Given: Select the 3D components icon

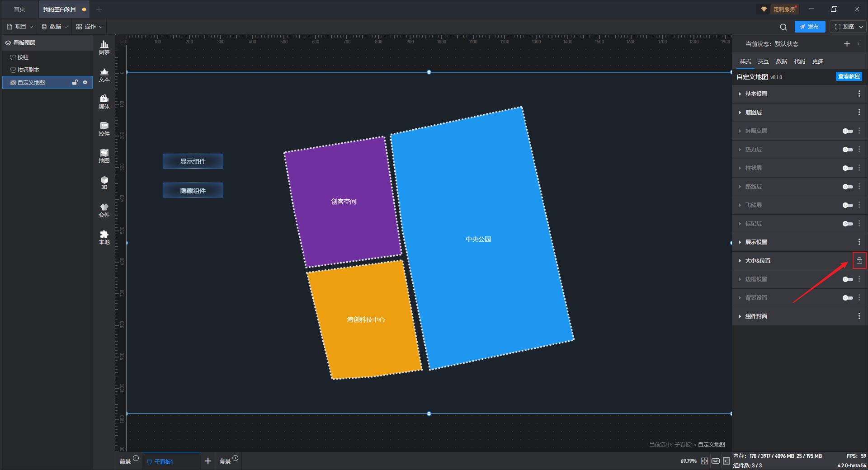Looking at the screenshot, I should [104, 183].
